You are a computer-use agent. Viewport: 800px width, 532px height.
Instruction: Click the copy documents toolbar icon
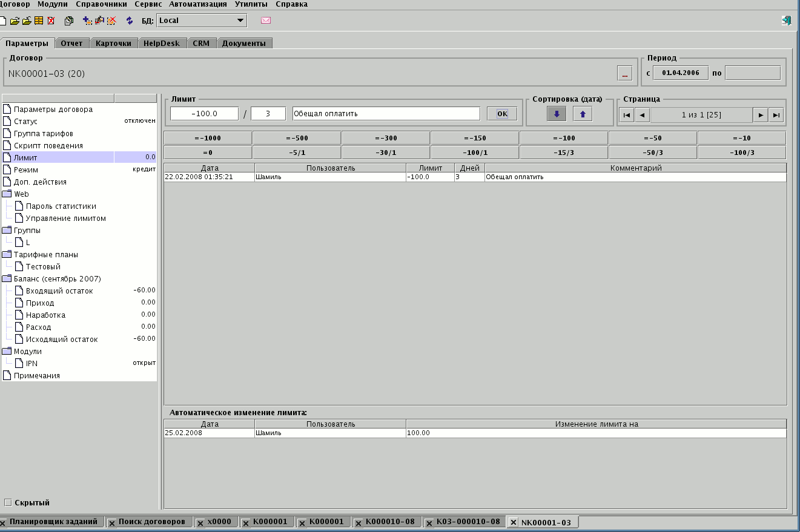pyautogui.click(x=68, y=21)
